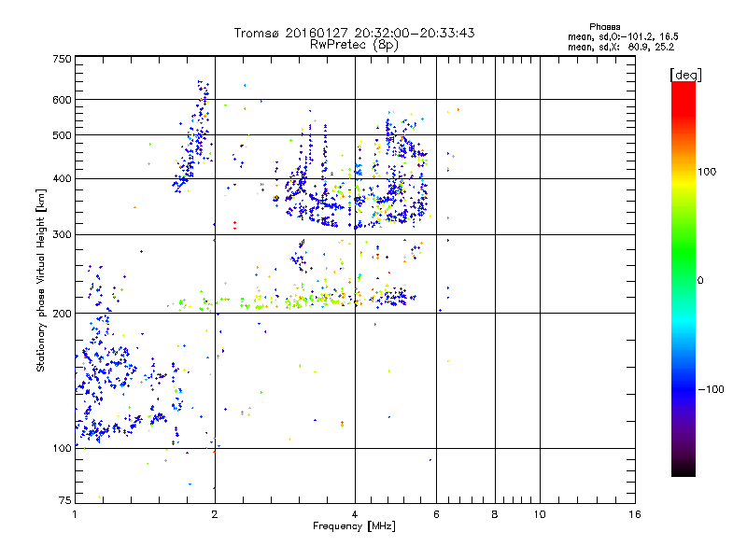The image size is (747, 560).
Task: Click the x-axis tick label "4"
Action: click(355, 514)
